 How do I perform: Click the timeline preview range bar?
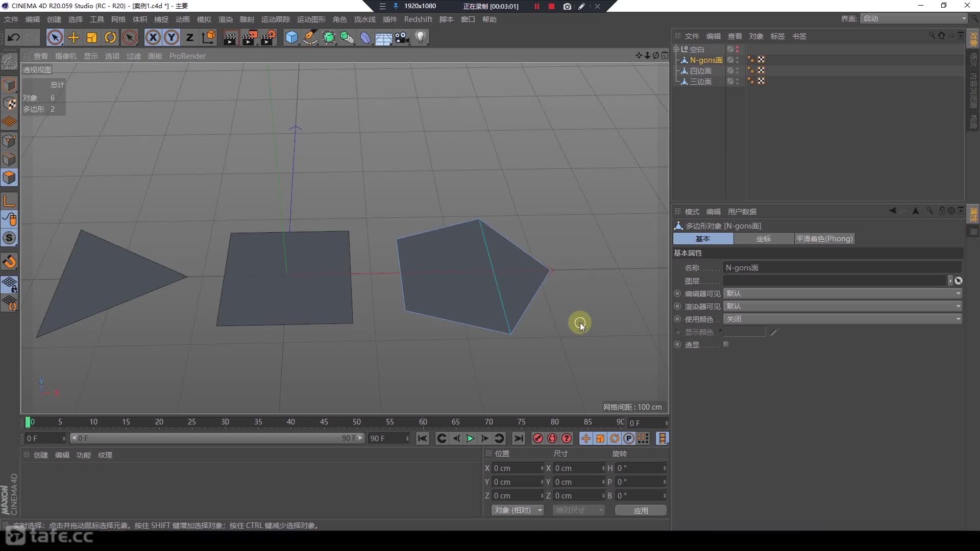click(x=217, y=438)
